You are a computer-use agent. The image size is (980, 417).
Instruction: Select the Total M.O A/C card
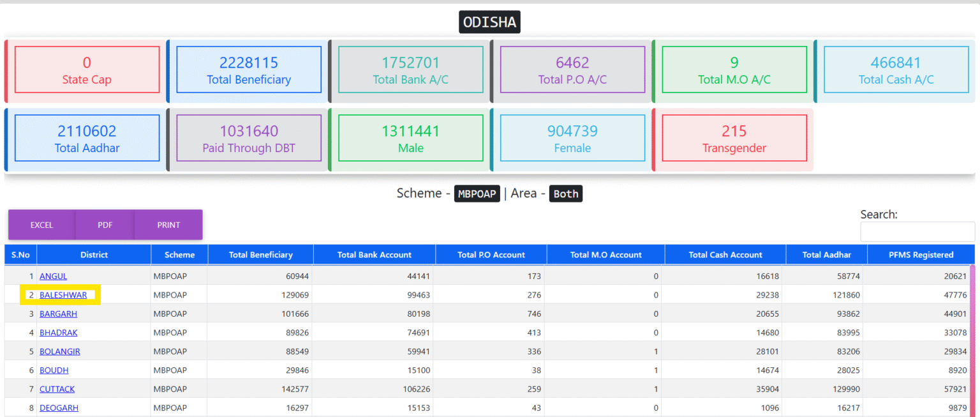734,69
